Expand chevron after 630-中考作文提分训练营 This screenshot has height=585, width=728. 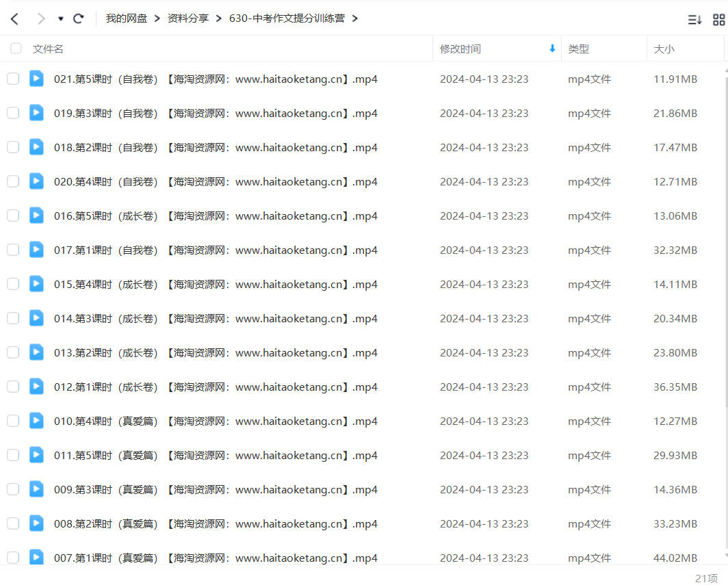[354, 18]
